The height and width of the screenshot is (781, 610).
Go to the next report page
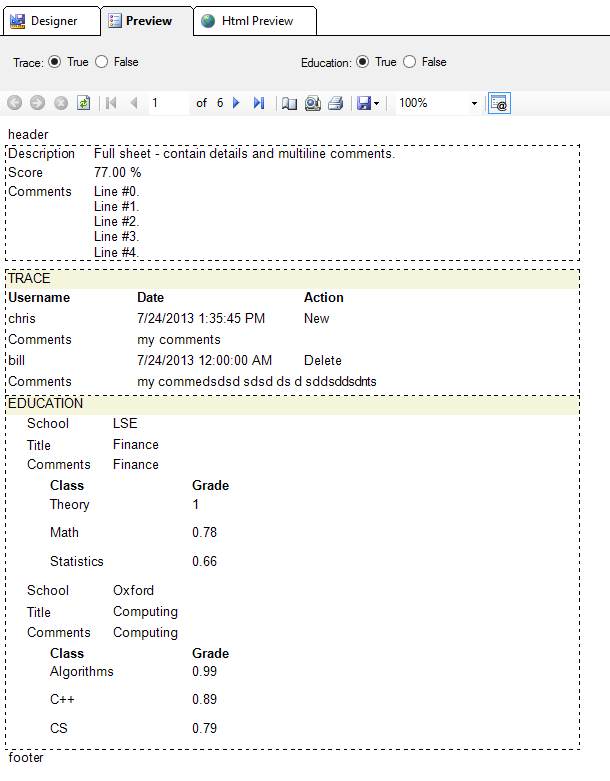coord(237,103)
